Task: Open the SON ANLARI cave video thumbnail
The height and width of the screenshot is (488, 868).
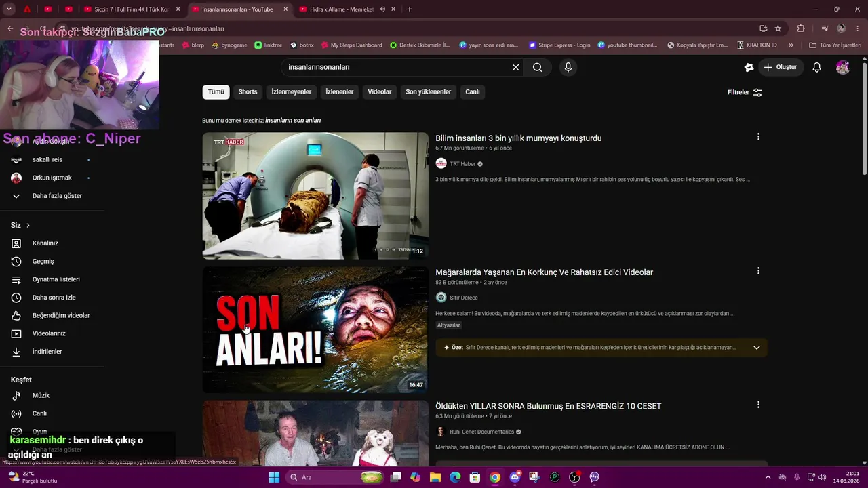Action: pyautogui.click(x=315, y=329)
